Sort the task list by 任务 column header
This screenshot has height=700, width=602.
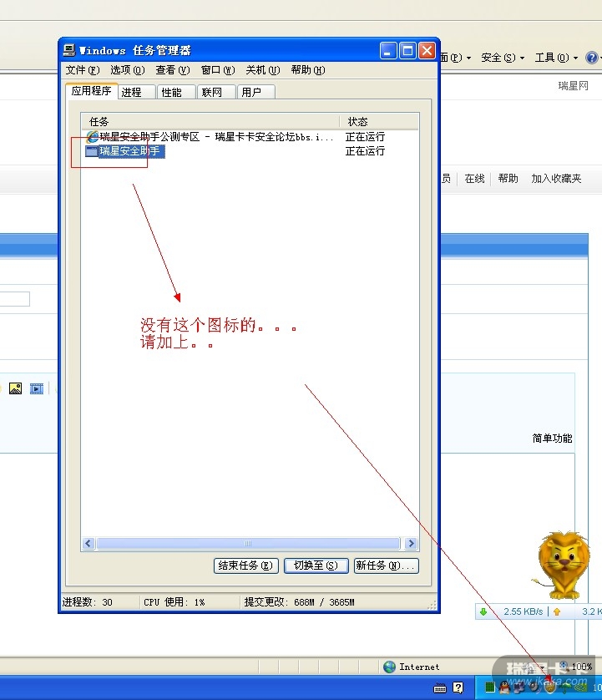pos(210,121)
